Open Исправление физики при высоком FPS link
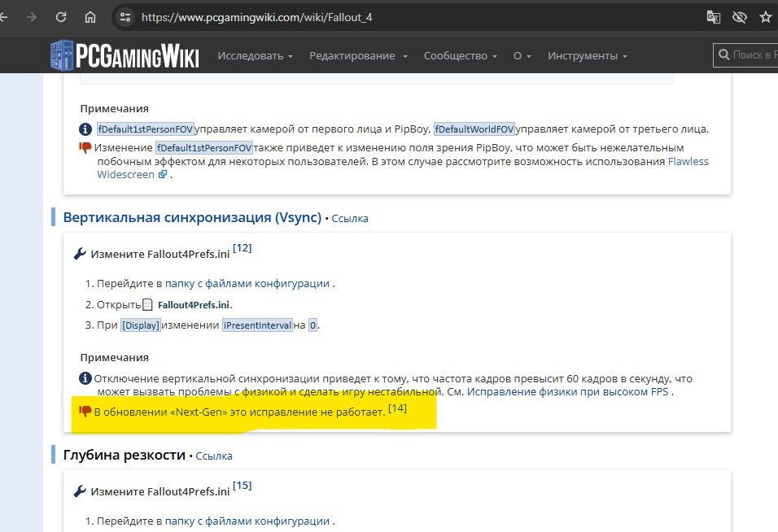The height and width of the screenshot is (532, 778). 569,391
